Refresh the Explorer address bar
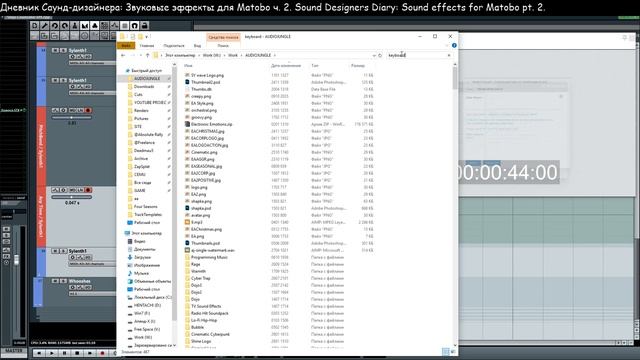This screenshot has height=360, width=640. point(380,55)
